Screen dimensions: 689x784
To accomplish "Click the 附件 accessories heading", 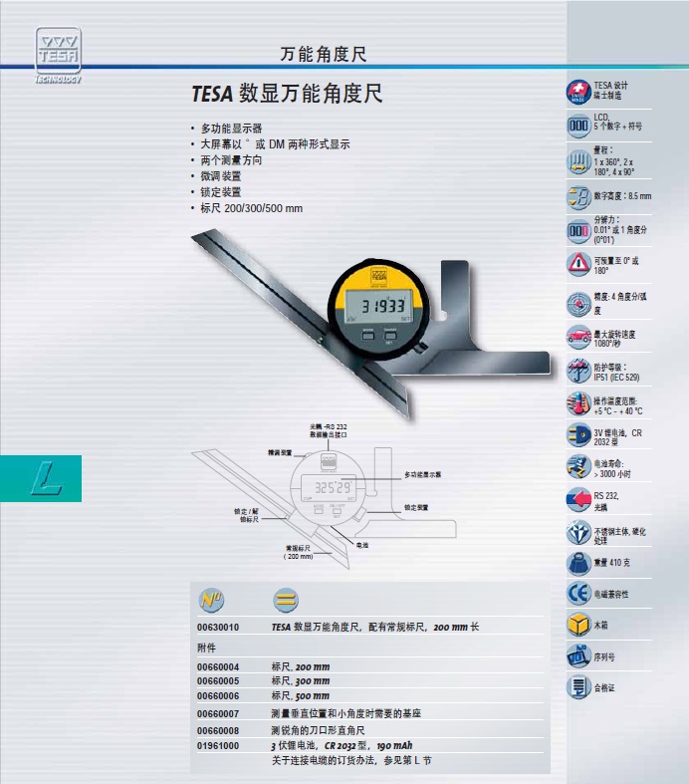I will [206, 648].
